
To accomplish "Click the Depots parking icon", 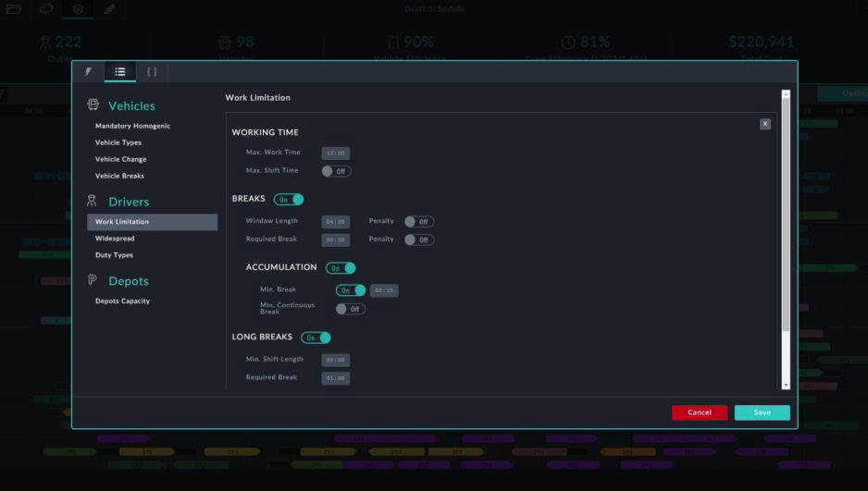I will click(93, 280).
